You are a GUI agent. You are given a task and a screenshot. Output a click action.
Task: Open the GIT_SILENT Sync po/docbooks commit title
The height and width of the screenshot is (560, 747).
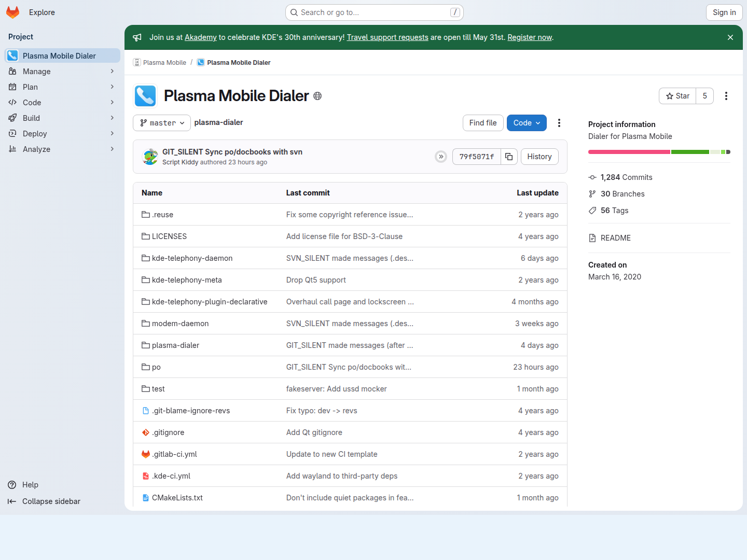(232, 152)
